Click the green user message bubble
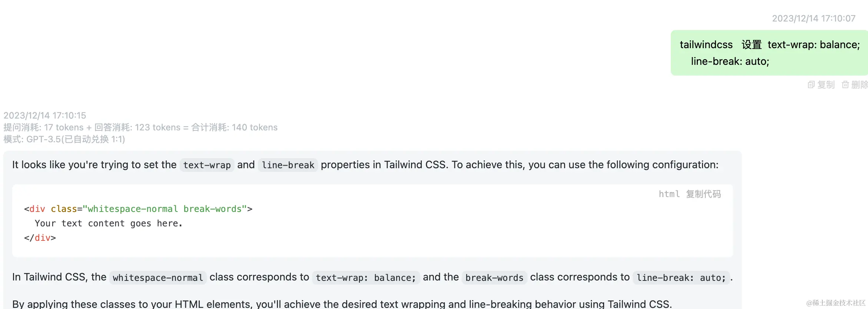Screen dimensions: 868x309 pos(769,53)
